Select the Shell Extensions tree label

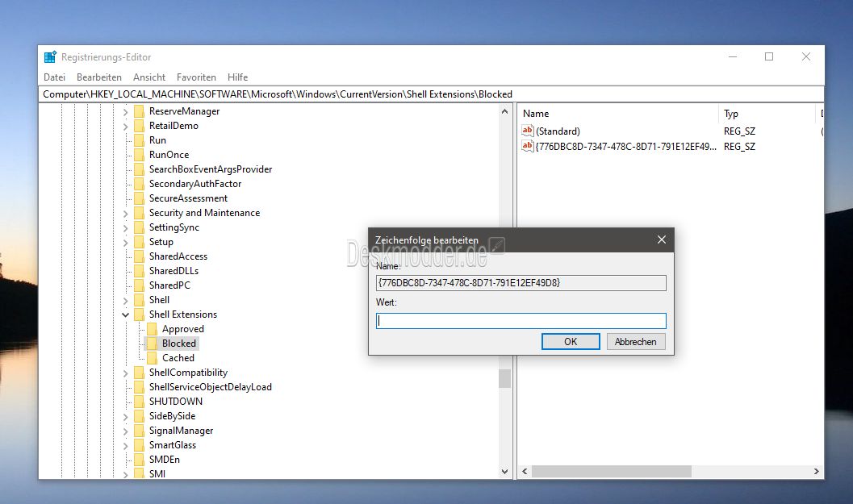pos(183,314)
